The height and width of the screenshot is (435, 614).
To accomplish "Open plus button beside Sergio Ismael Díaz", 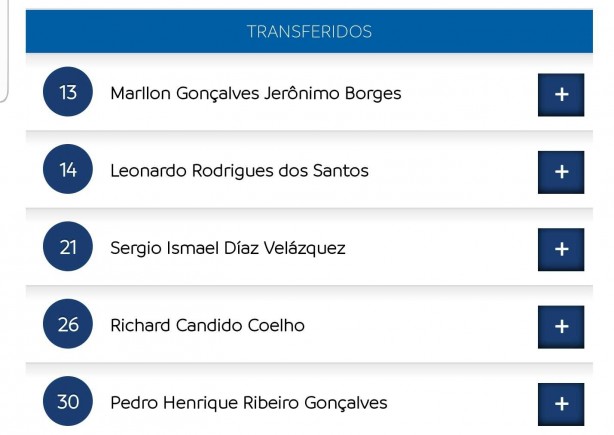I will point(561,249).
